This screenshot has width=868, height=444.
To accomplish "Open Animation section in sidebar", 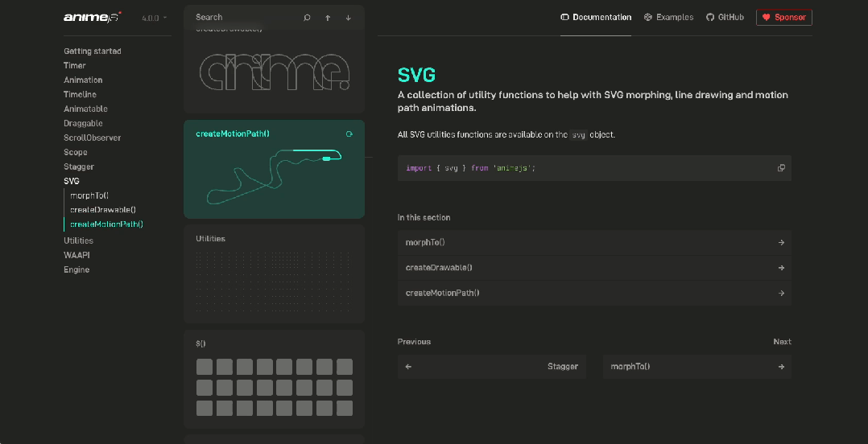I will pos(83,80).
